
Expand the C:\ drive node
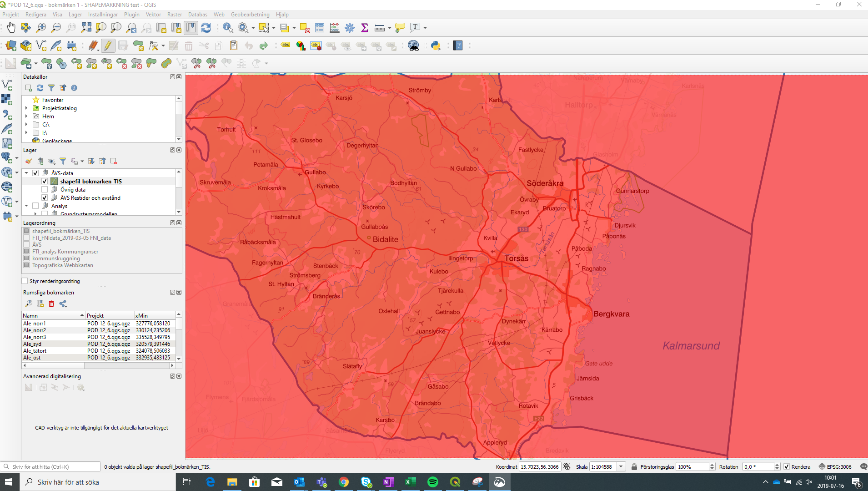(x=26, y=125)
